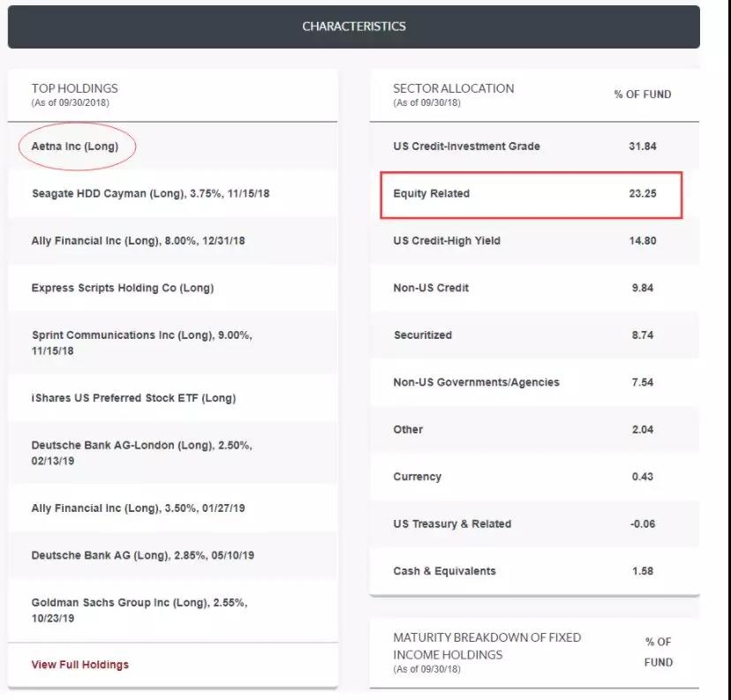Select Seagate HDD Cayman holding row
The image size is (731, 700).
click(150, 193)
